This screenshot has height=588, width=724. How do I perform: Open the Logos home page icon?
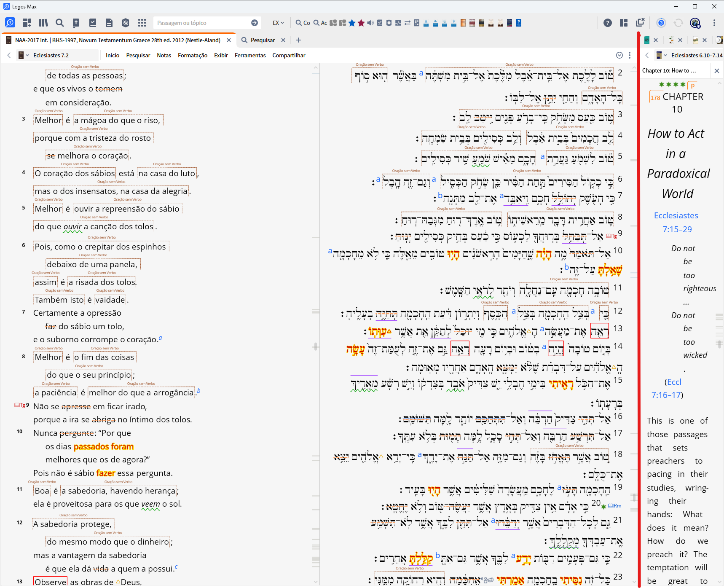10,23
